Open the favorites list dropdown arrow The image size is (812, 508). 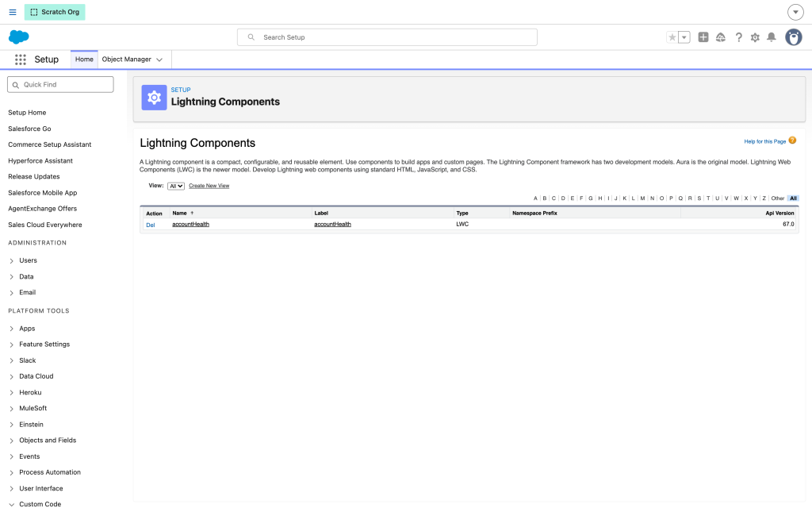[x=684, y=37]
